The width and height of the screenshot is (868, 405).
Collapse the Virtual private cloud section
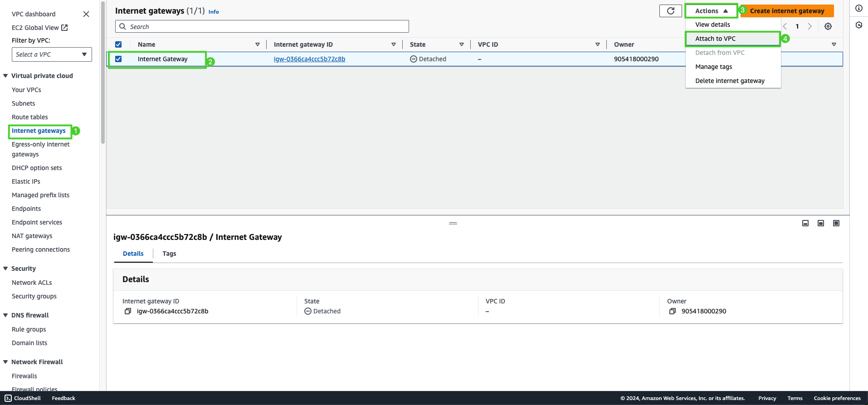pyautogui.click(x=5, y=76)
